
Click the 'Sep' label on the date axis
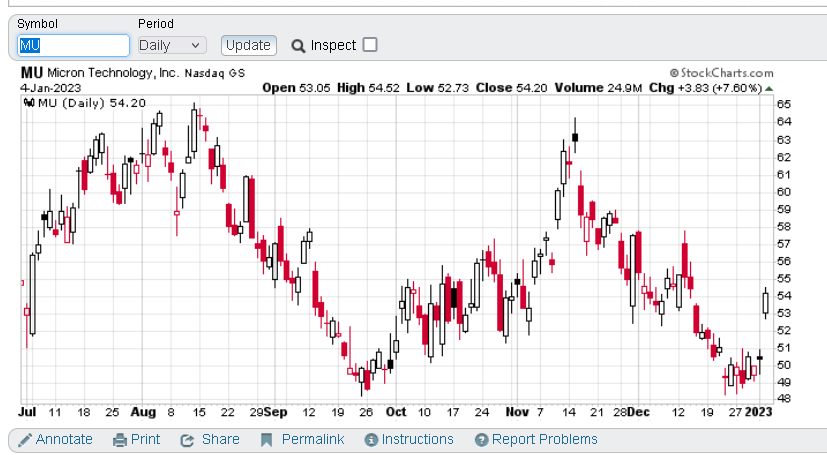275,412
